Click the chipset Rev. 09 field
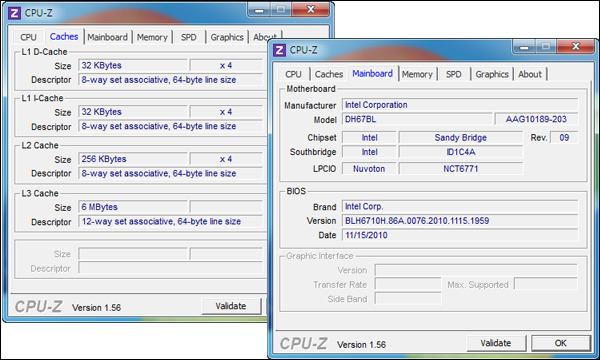The width and height of the screenshot is (600, 360). (564, 138)
